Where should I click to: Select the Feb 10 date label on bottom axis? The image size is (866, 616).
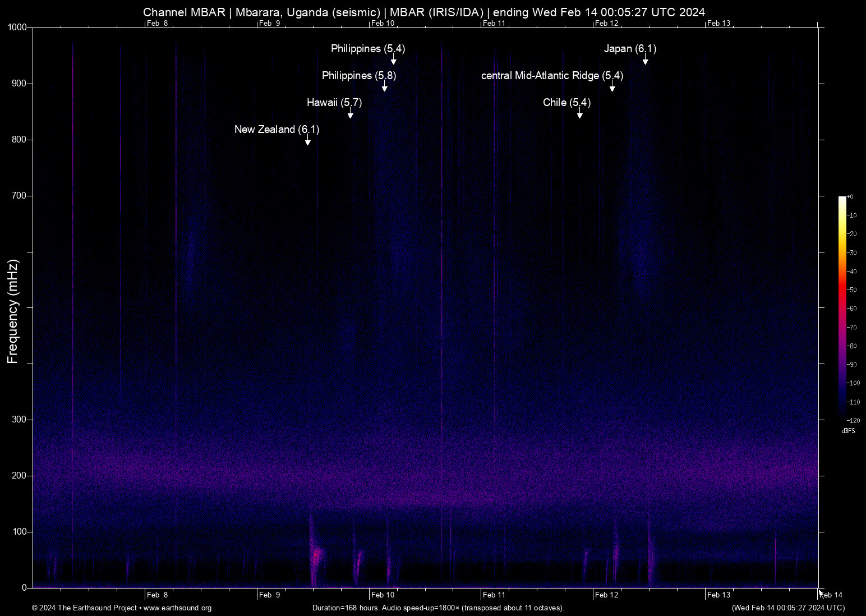coord(383,595)
